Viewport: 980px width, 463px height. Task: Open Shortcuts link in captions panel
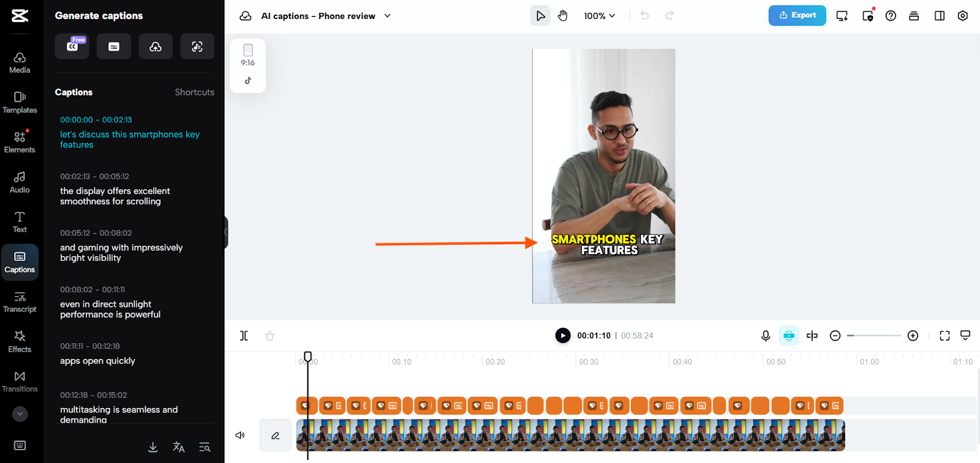pos(194,92)
